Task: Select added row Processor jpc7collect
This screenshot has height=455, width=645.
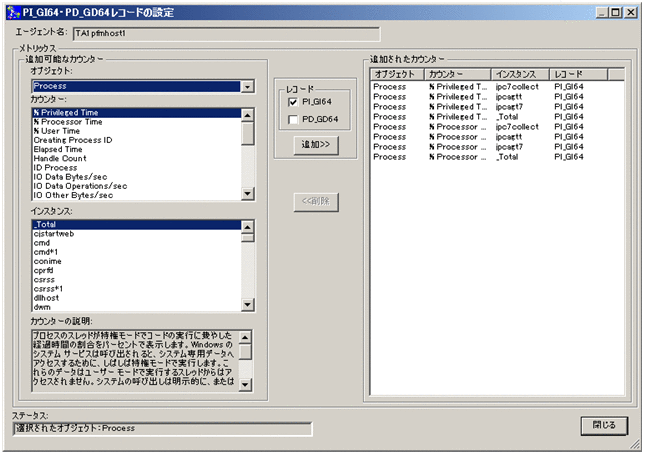Action: (497, 127)
